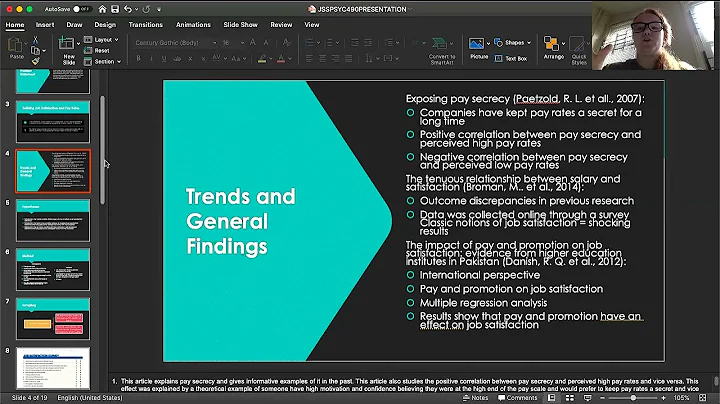Toggle Strikethrough formatting
The height and width of the screenshot is (404, 720).
(x=177, y=59)
